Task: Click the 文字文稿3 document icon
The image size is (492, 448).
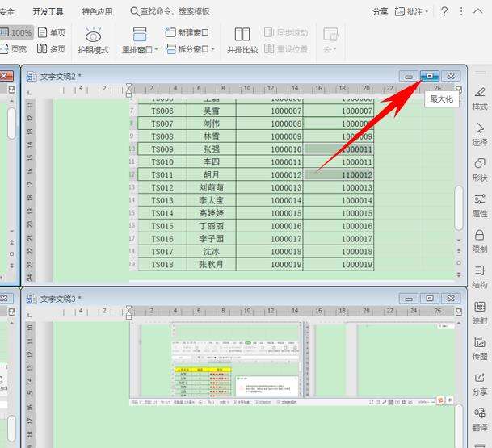Action: 31,299
